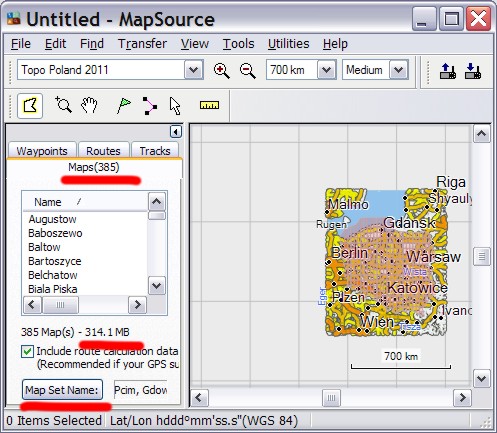Viewport: 497px width, 433px height.
Task: Click map view scroll left arrow
Action: tap(199, 398)
